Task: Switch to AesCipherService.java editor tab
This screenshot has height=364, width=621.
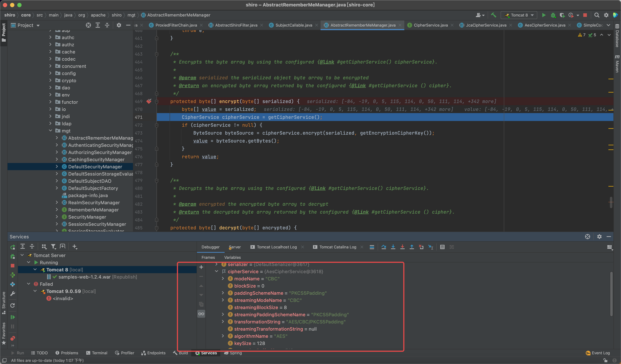Action: (x=544, y=25)
